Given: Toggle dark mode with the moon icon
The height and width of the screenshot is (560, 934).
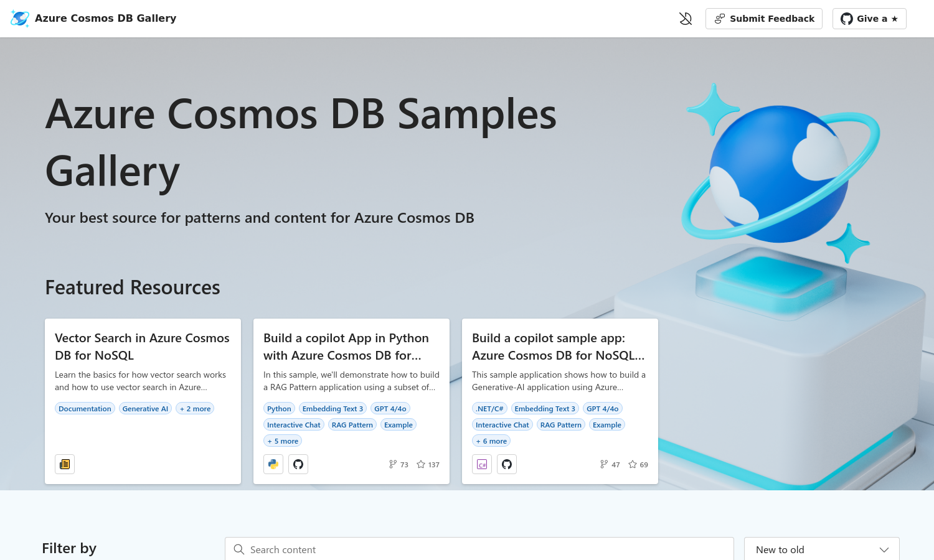Looking at the screenshot, I should [x=685, y=18].
